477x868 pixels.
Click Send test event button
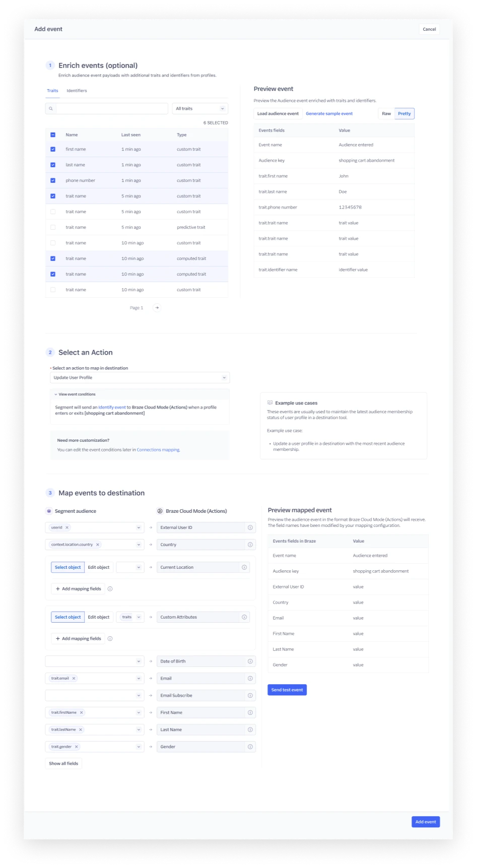click(x=287, y=690)
